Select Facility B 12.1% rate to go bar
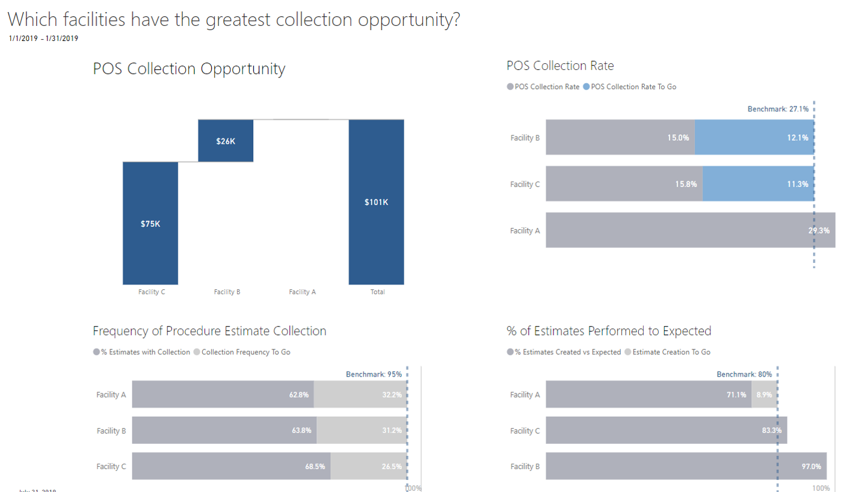Viewport: 868px width, 492px height. [x=754, y=138]
